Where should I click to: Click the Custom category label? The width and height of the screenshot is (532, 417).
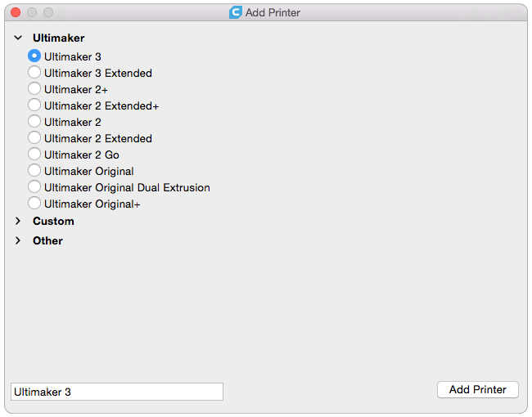[x=53, y=222]
